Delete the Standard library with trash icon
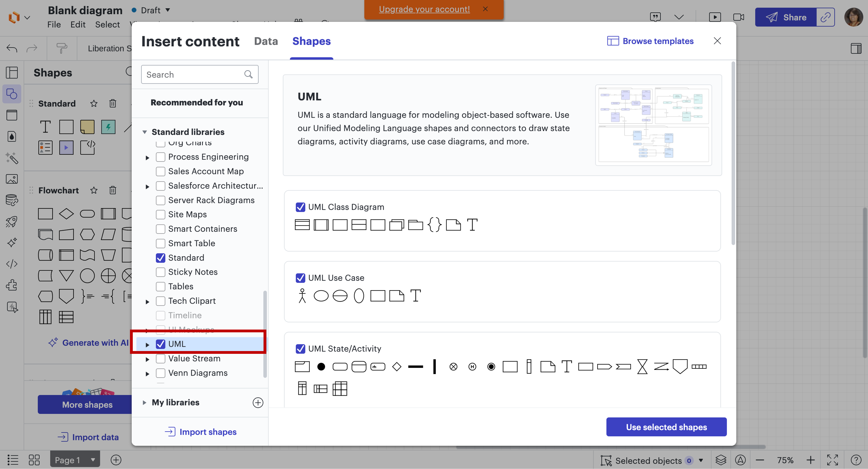868x469 pixels. (112, 103)
